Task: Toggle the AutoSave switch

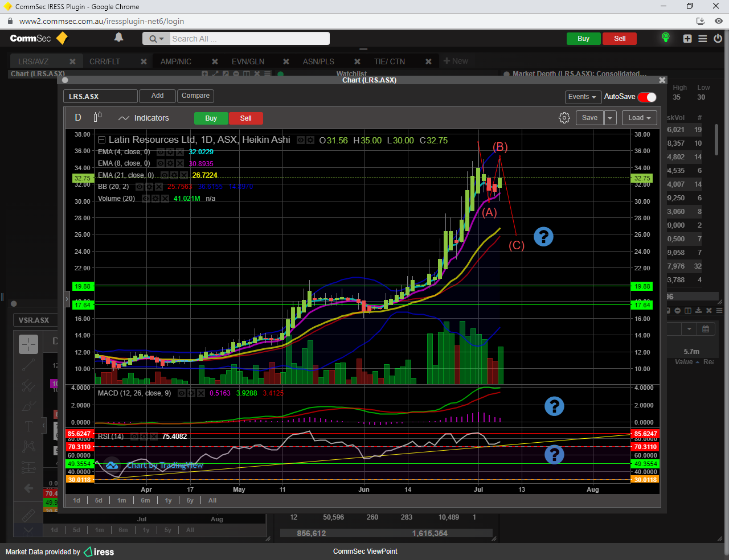Action: coord(647,97)
